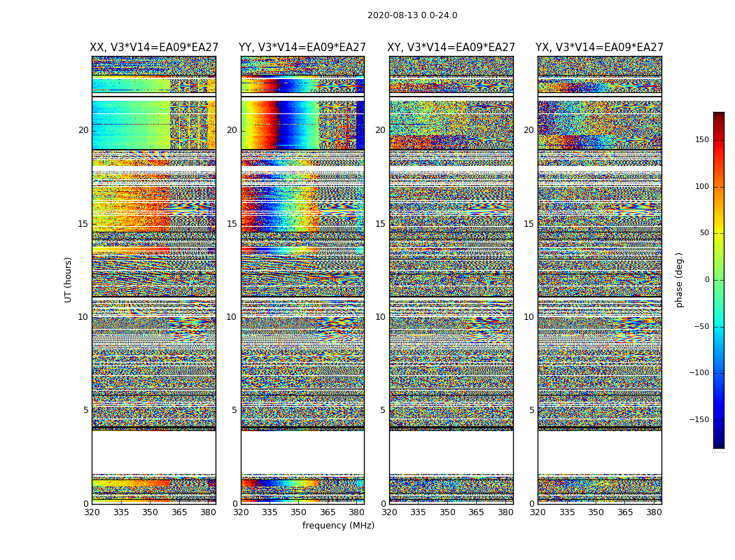Click the 20 hour tick of YX panel

pyautogui.click(x=528, y=130)
